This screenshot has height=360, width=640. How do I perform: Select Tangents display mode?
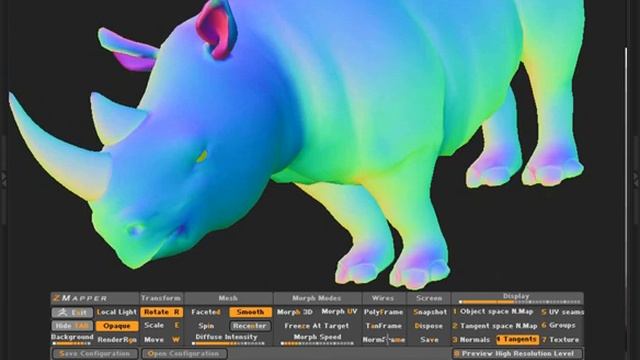tap(517, 340)
